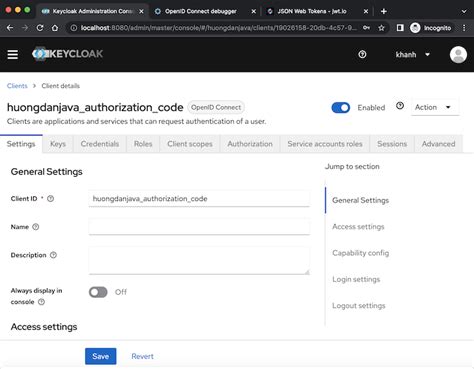Show help for Name field
This screenshot has width=474, height=369.
coord(36,227)
